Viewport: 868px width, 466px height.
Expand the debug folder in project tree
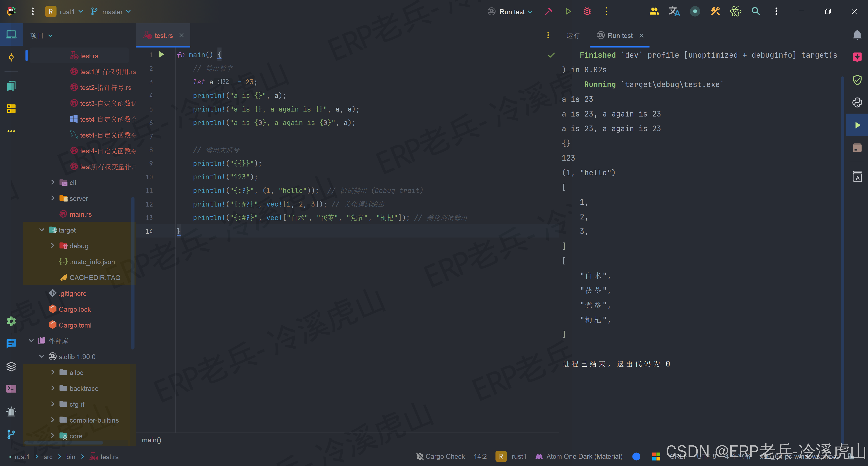(53, 246)
